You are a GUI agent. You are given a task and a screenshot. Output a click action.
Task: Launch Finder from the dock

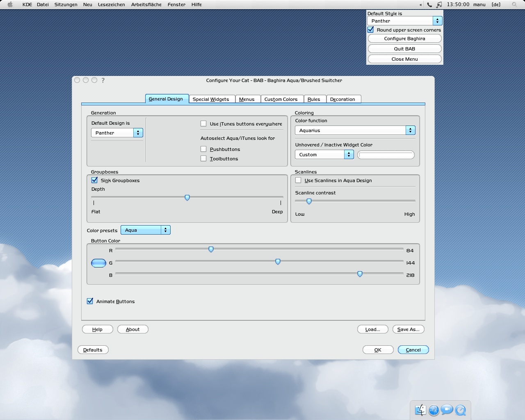[420, 410]
